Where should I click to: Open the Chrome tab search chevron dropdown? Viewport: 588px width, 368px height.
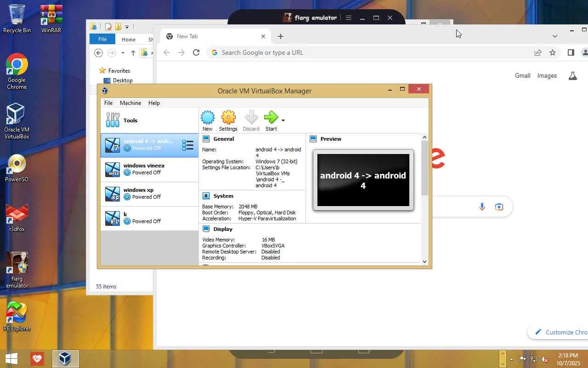pos(554,36)
